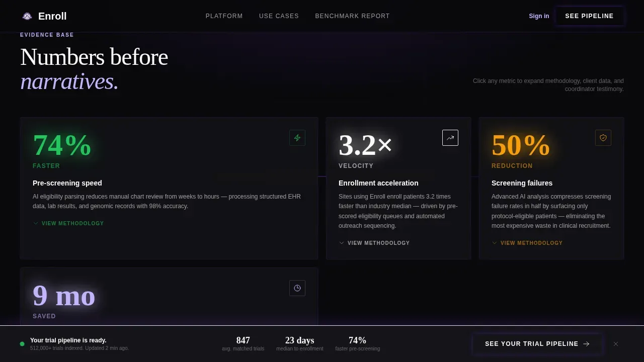Click the Enroll logo icon
Image resolution: width=644 pixels, height=362 pixels.
[27, 16]
